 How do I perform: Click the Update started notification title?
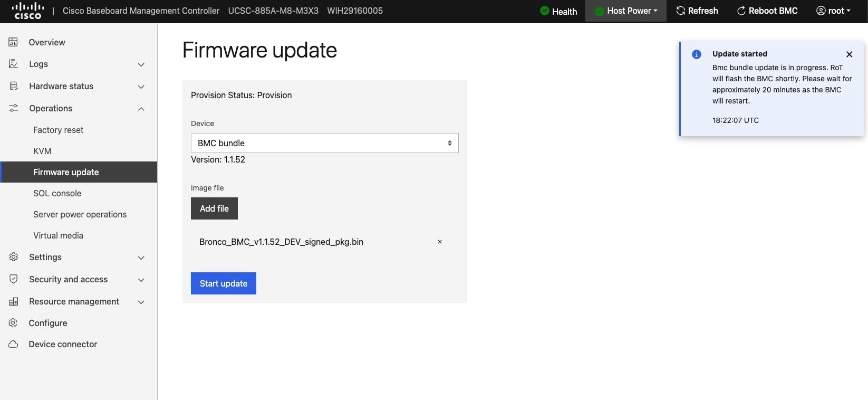(x=740, y=54)
